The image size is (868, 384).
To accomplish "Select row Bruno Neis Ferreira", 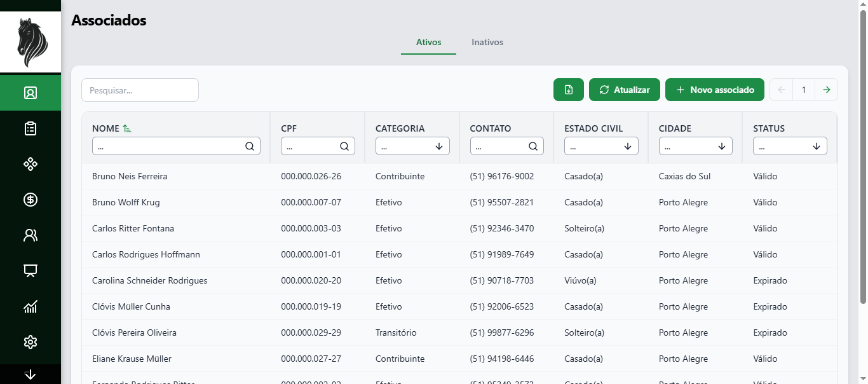I will (459, 176).
